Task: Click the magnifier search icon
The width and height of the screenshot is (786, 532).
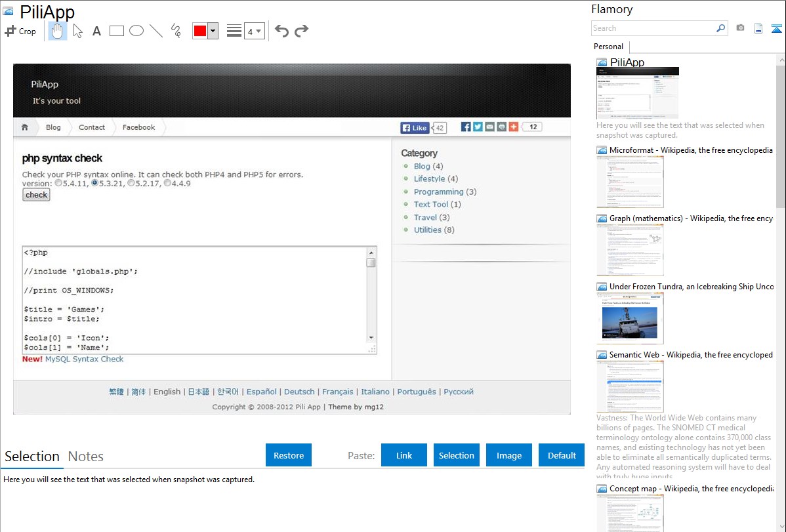Action: pos(721,28)
